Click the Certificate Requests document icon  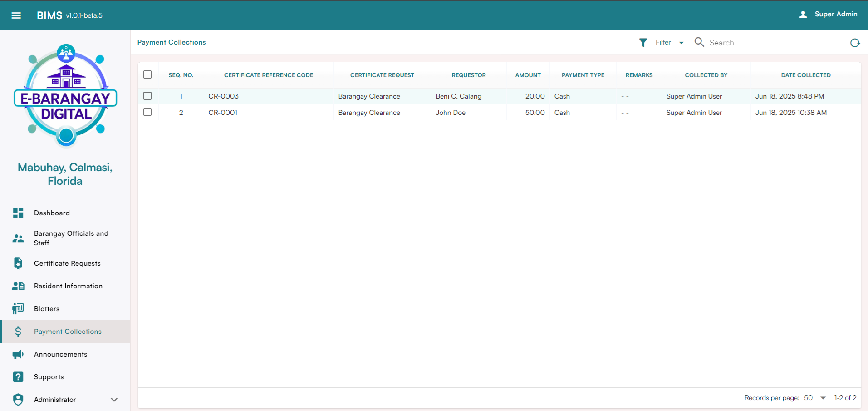[x=18, y=263]
